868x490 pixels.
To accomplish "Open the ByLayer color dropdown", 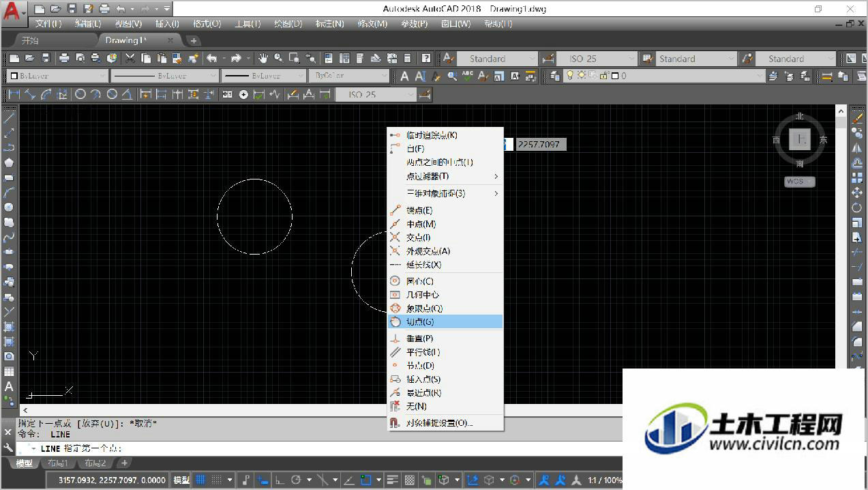I will (x=57, y=76).
